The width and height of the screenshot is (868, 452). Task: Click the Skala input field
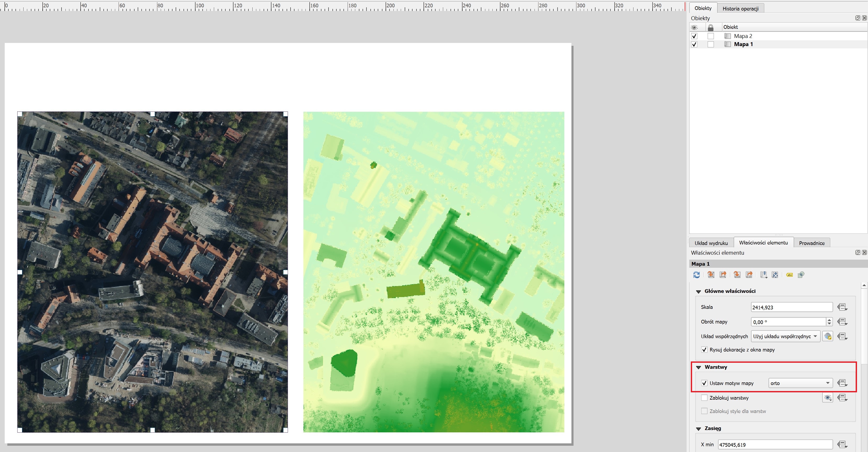792,307
